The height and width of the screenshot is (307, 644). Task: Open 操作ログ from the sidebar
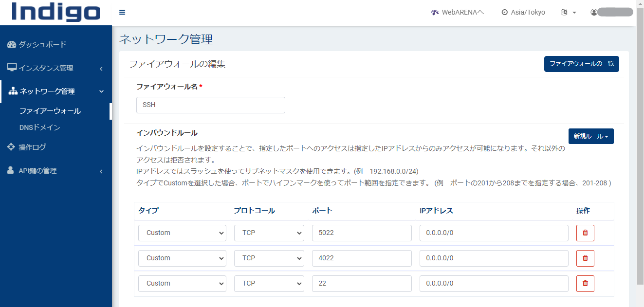click(x=32, y=147)
